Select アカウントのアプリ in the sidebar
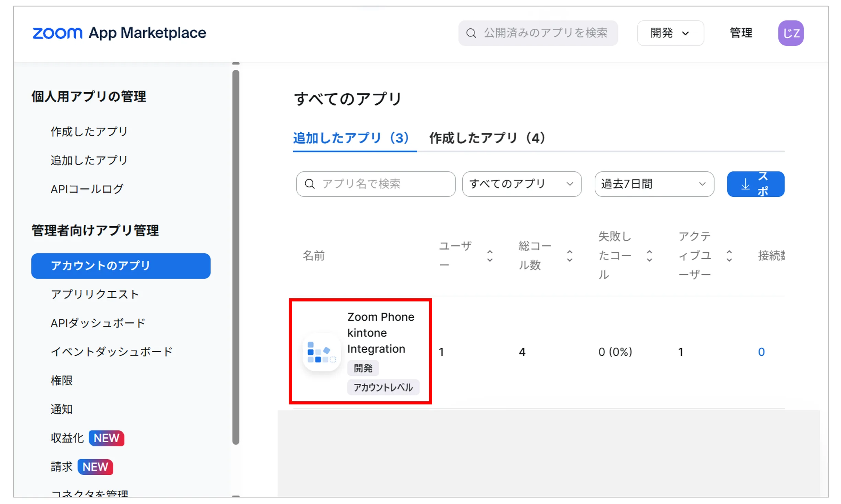 tap(121, 266)
